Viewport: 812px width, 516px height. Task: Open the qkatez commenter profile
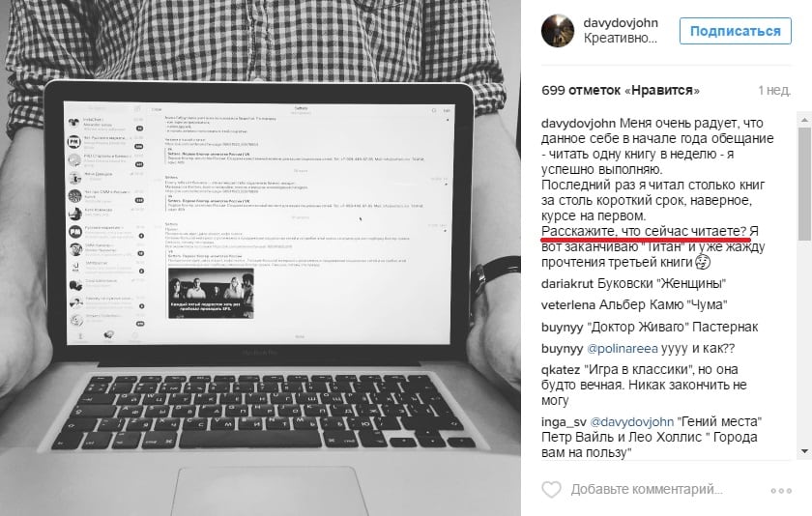pyautogui.click(x=561, y=370)
